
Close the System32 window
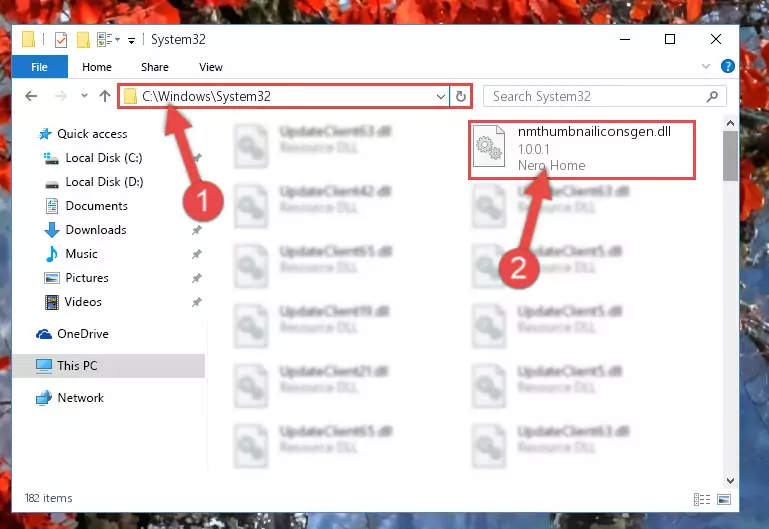pos(716,39)
